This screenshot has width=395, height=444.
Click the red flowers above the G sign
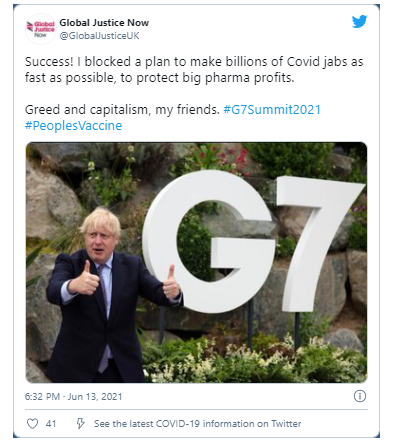tap(228, 158)
